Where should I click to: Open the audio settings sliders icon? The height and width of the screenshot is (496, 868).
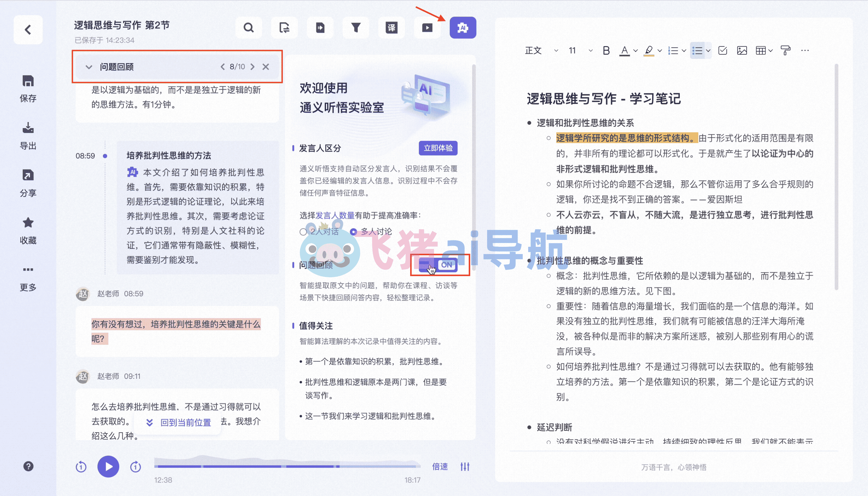click(x=465, y=466)
